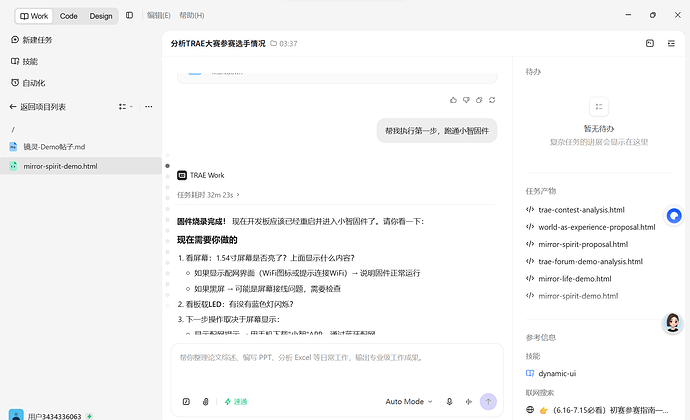Toggle the sidebar panel icon

(x=129, y=15)
